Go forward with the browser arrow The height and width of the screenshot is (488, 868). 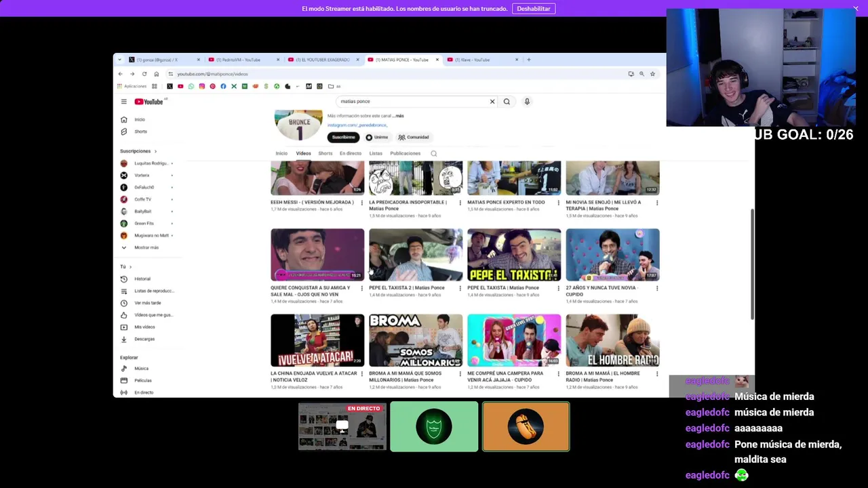132,74
